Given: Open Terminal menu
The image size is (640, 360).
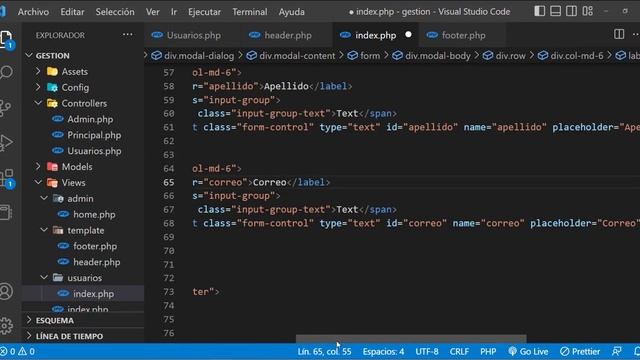Looking at the screenshot, I should [250, 12].
